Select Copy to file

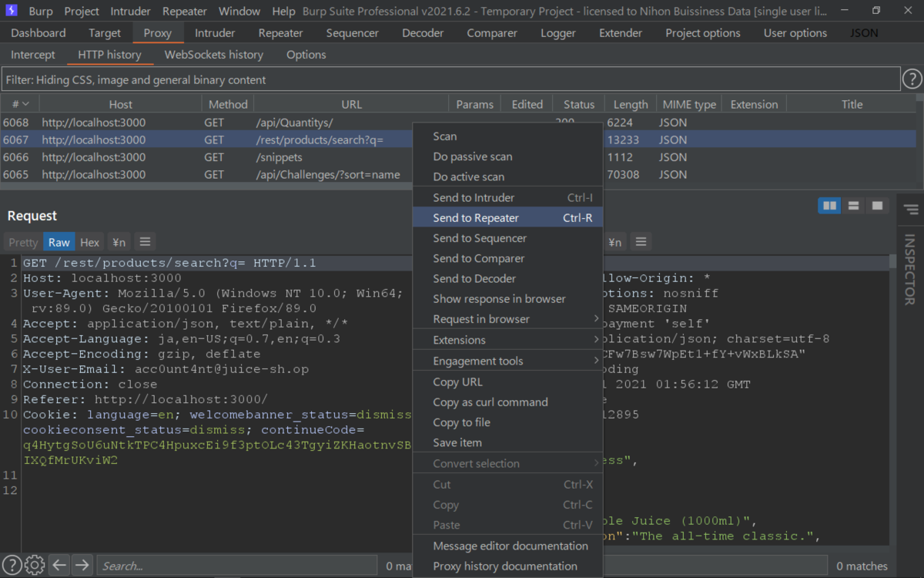click(x=507, y=422)
